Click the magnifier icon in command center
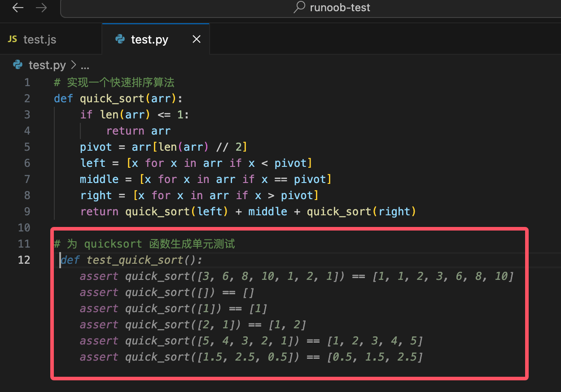Screen dimensions: 561x392 tap(299, 8)
